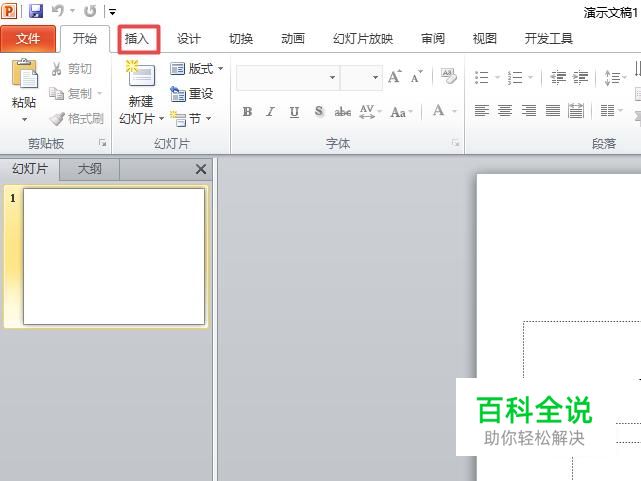The height and width of the screenshot is (481, 641).
Task: Open the 开发工具 tab
Action: tap(548, 39)
